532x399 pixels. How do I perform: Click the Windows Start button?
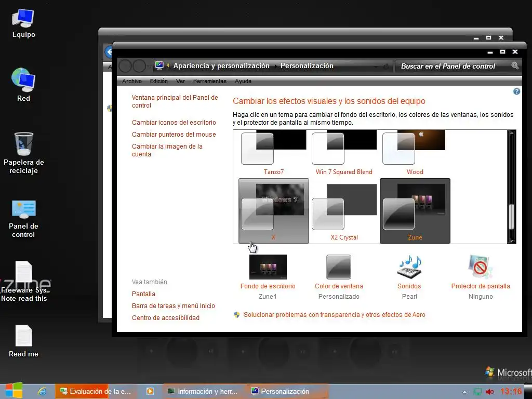pyautogui.click(x=14, y=391)
